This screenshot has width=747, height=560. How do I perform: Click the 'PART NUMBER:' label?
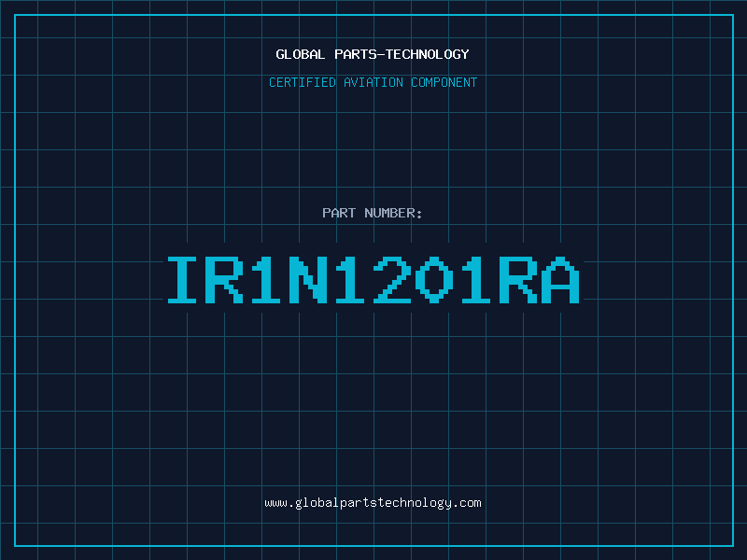[373, 213]
